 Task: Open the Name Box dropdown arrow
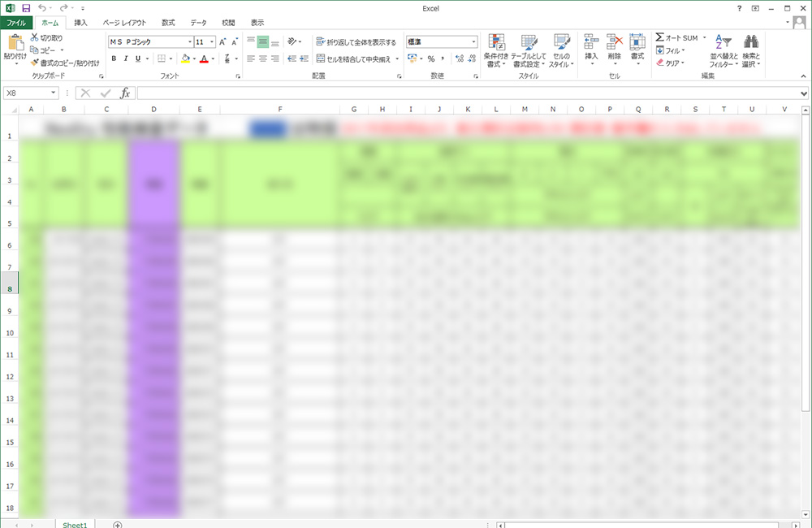[x=54, y=93]
